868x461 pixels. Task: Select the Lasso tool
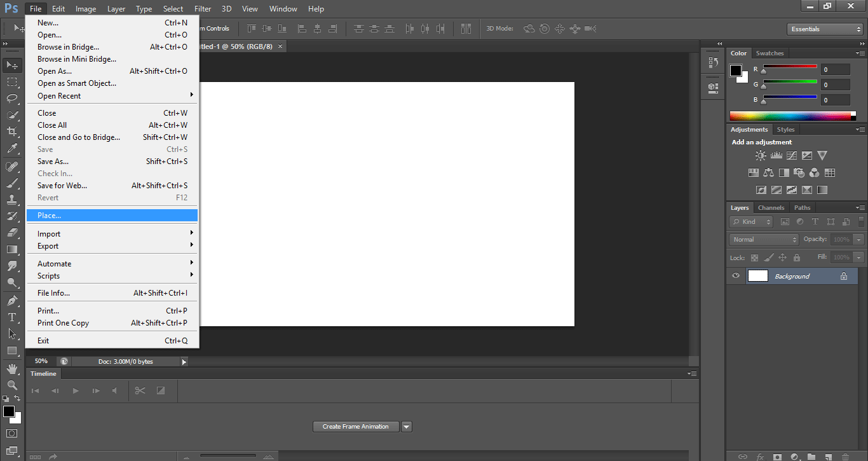[12, 99]
